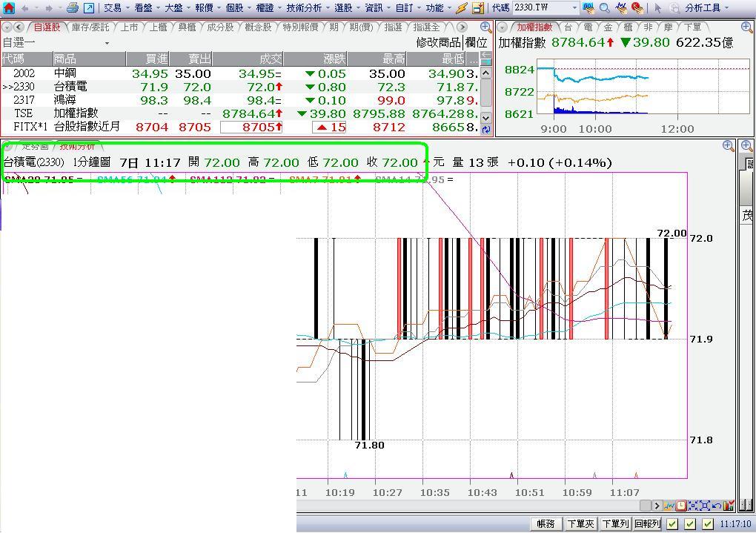
Task: Open the 回報列 button
Action: point(648,524)
